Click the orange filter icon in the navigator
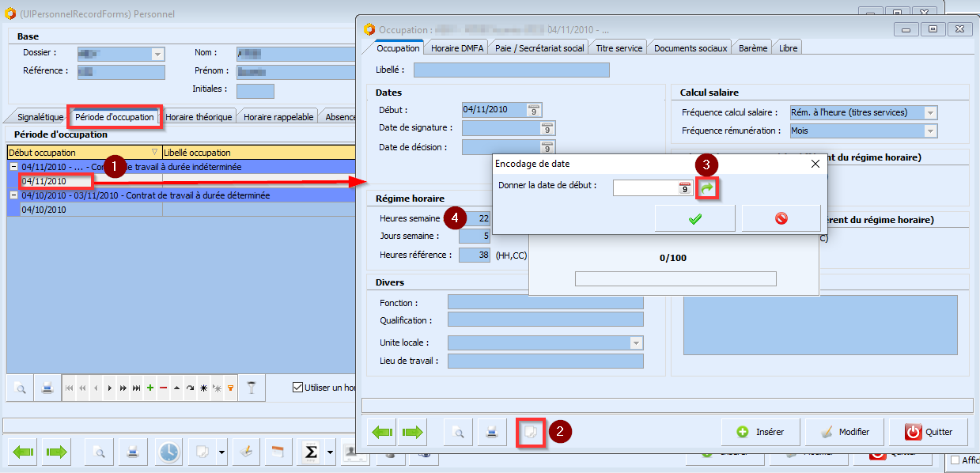 tap(230, 388)
